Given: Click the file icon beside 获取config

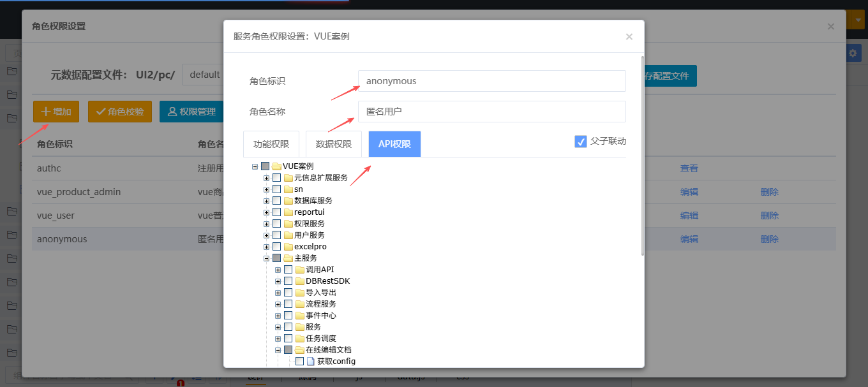Looking at the screenshot, I should (311, 361).
